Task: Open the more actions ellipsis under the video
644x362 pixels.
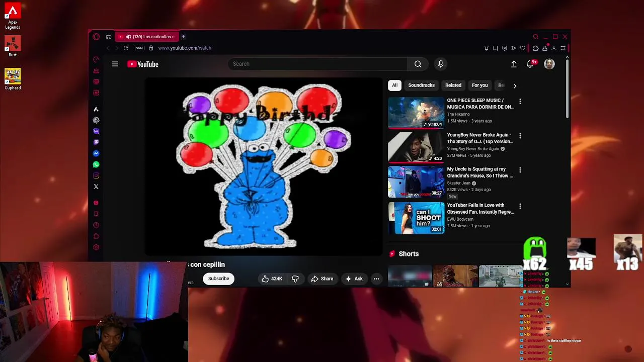Action: [376, 279]
